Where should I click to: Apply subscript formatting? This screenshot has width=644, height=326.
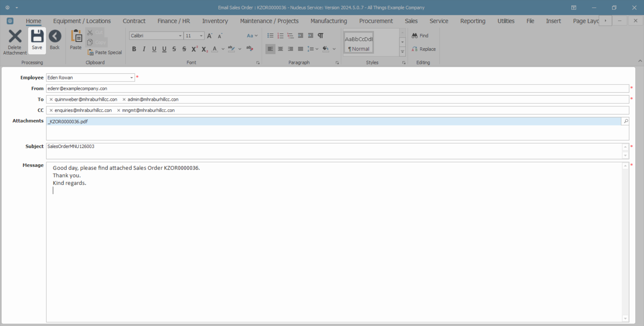(x=205, y=49)
